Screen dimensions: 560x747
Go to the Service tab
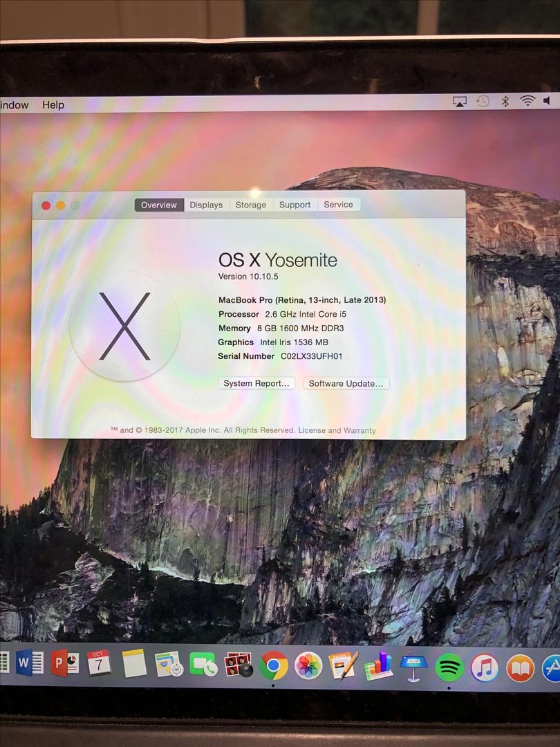339,204
